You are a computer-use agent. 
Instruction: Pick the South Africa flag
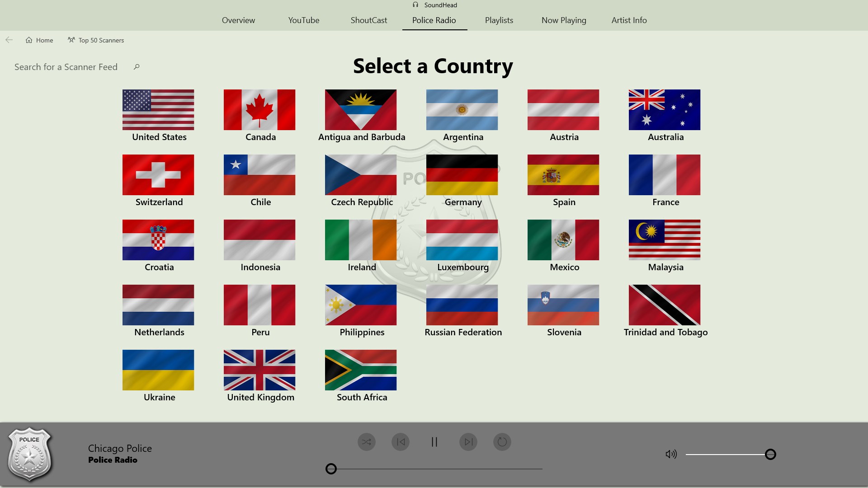tap(361, 370)
